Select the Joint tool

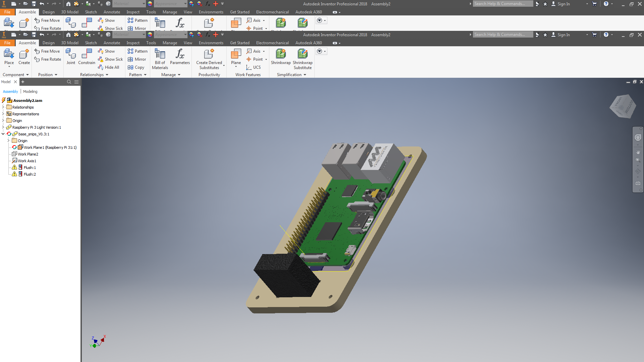pos(71,54)
